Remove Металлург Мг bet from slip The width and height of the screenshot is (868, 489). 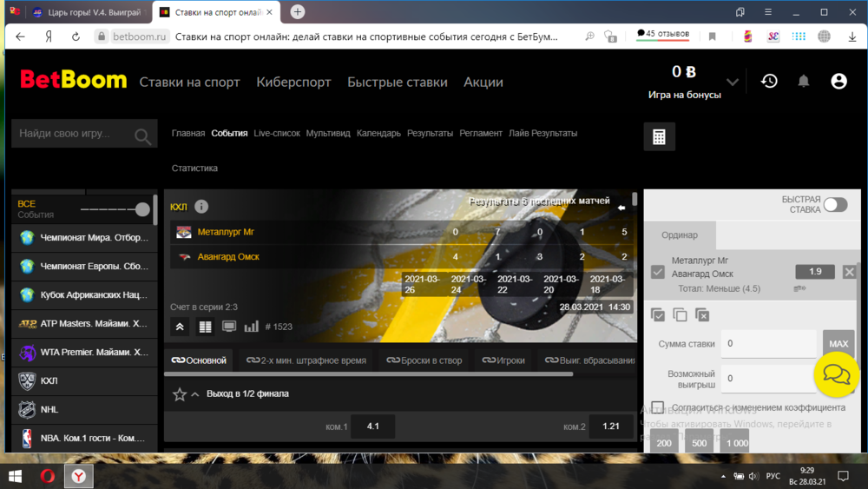click(x=849, y=272)
